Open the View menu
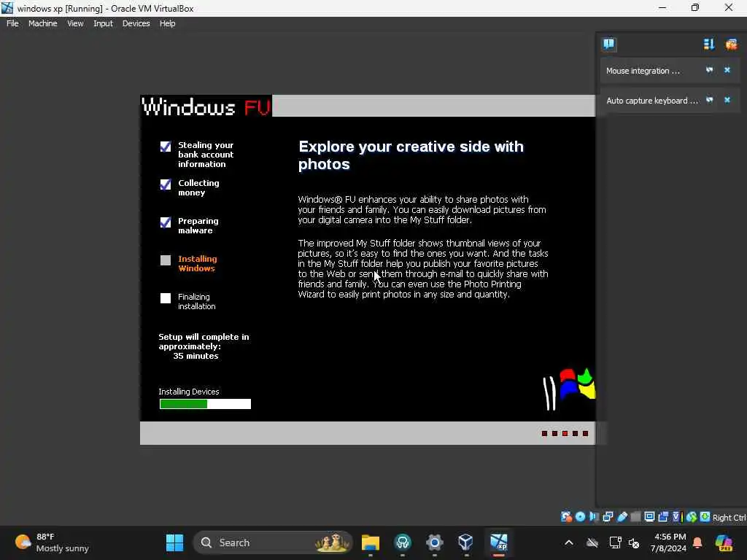 point(75,23)
